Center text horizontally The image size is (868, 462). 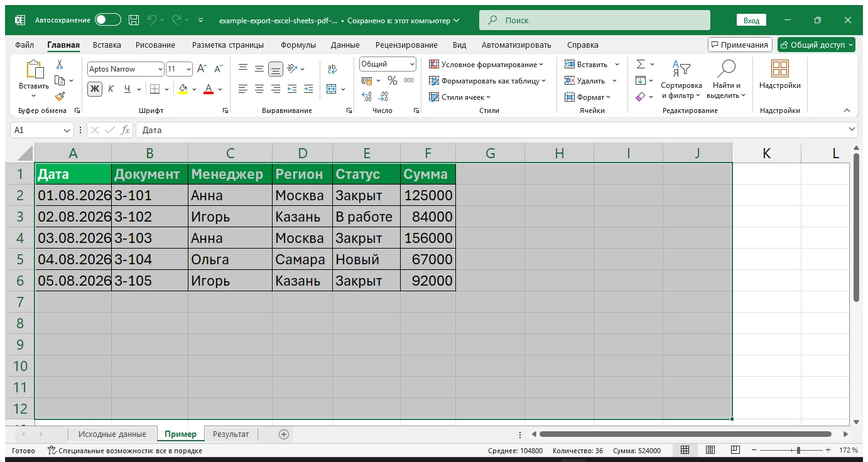pos(259,89)
